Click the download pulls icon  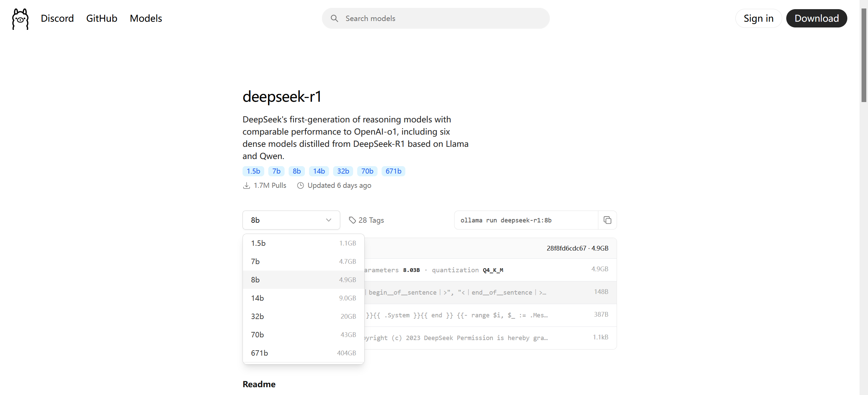coord(247,185)
